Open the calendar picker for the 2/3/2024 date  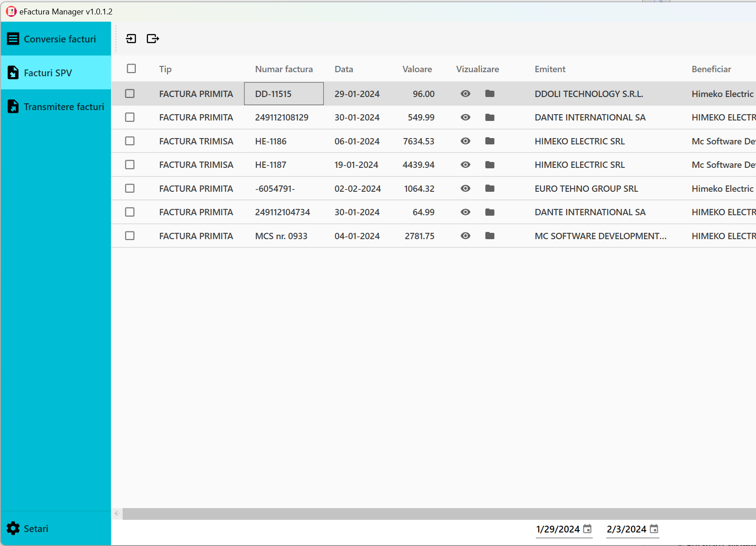point(655,529)
